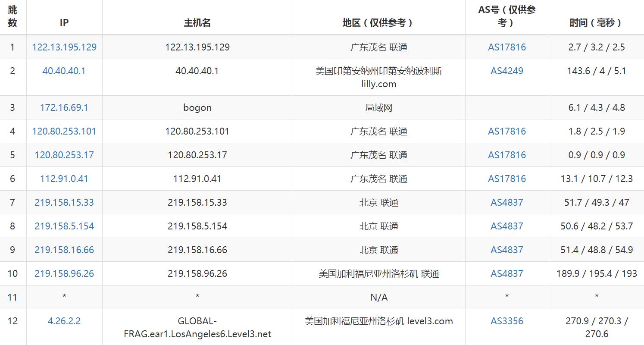This screenshot has width=644, height=345.
Task: Select time value 13.1 / 10.7 / 12.3
Action: (x=597, y=179)
